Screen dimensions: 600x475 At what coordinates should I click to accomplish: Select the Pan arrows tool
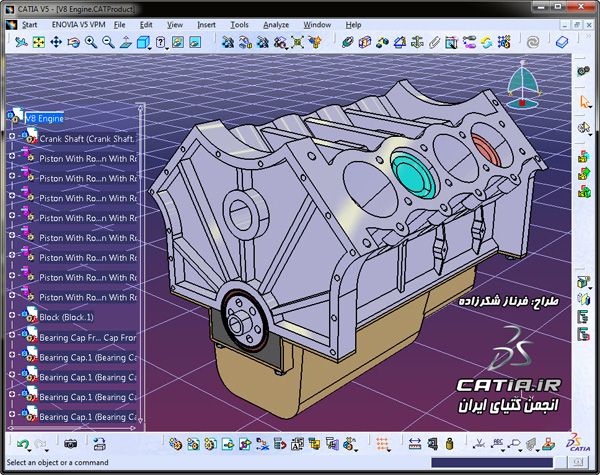tap(56, 42)
